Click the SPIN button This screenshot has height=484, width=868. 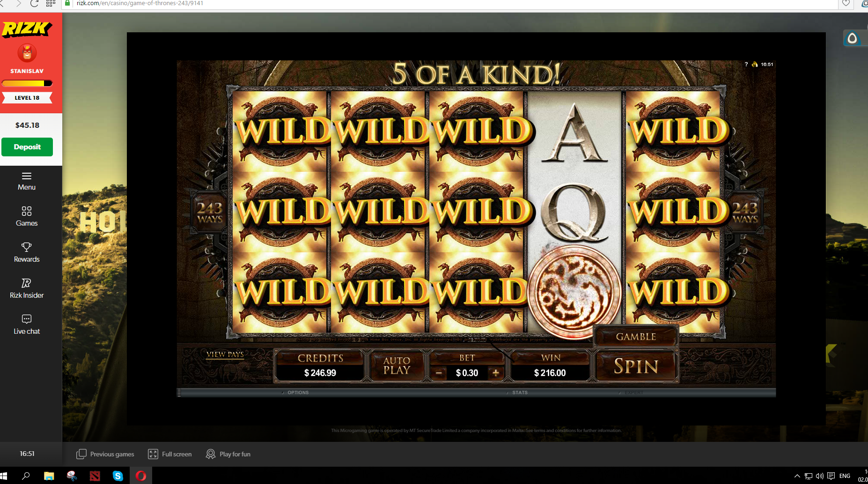tap(636, 366)
